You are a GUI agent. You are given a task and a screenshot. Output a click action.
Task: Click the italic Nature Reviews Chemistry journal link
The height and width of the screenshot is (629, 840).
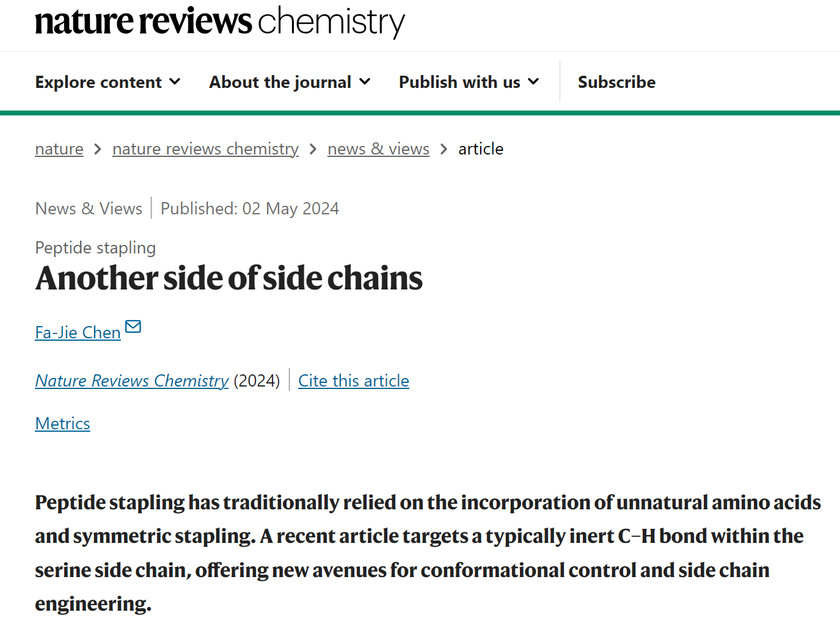click(132, 381)
